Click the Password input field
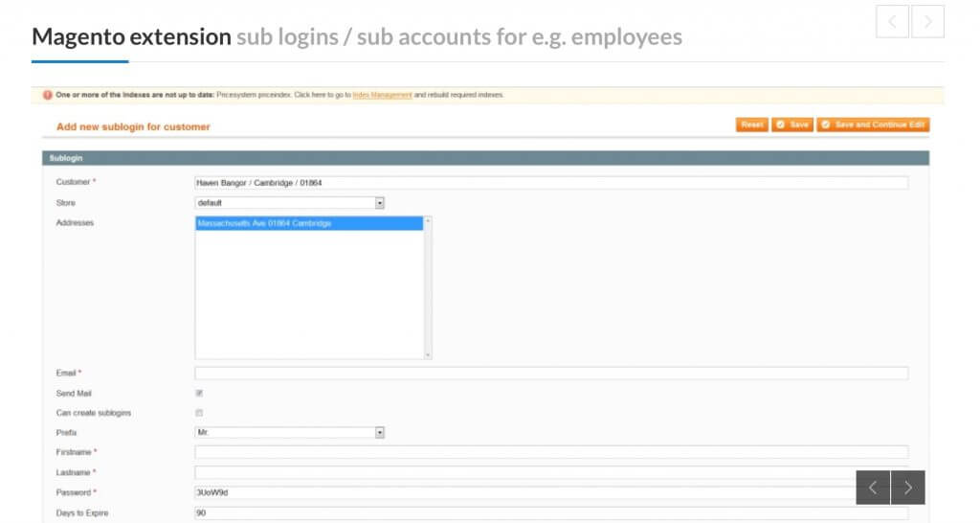This screenshot has width=980, height=523. 551,492
